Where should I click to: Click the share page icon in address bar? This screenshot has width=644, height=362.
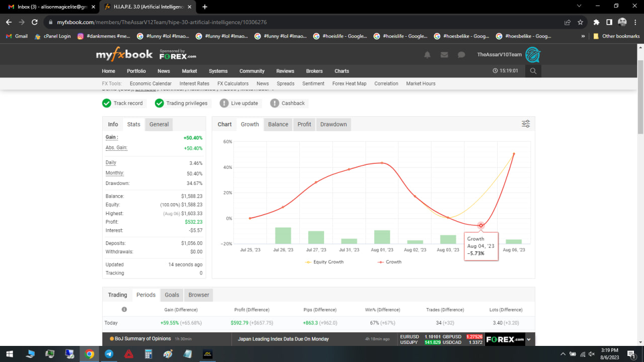tap(568, 22)
